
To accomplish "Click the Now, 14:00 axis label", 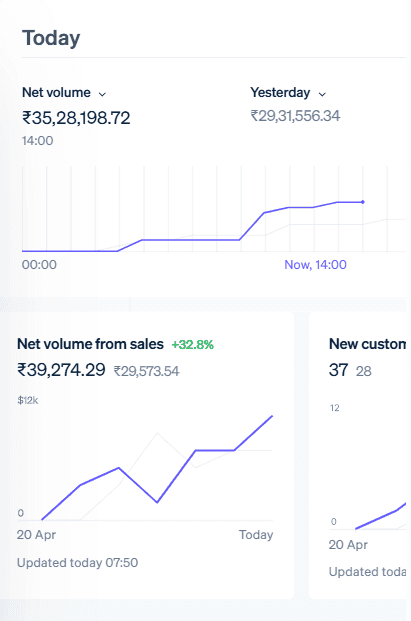I will tap(315, 265).
